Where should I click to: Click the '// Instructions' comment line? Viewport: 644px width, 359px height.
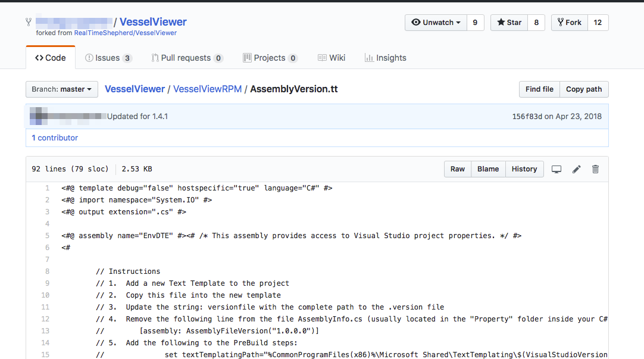click(128, 271)
